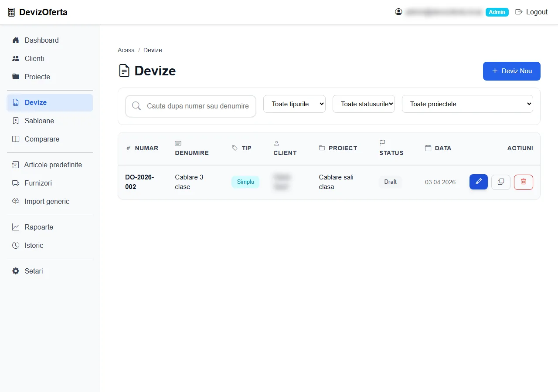Screen dimensions: 558x392
Task: Open Sabloane page
Action: 50,121
